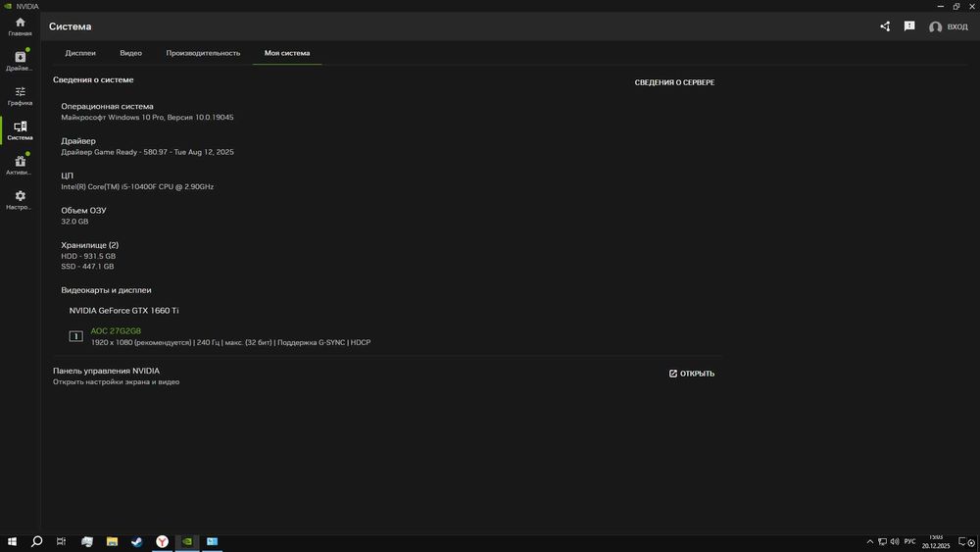The image size is (980, 552).
Task: Go to Главная home in sidebar
Action: [20, 26]
